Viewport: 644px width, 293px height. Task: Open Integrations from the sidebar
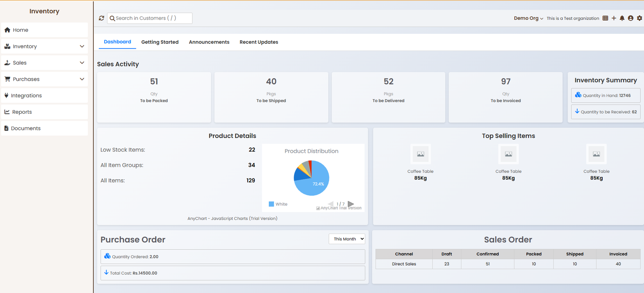[x=26, y=96]
